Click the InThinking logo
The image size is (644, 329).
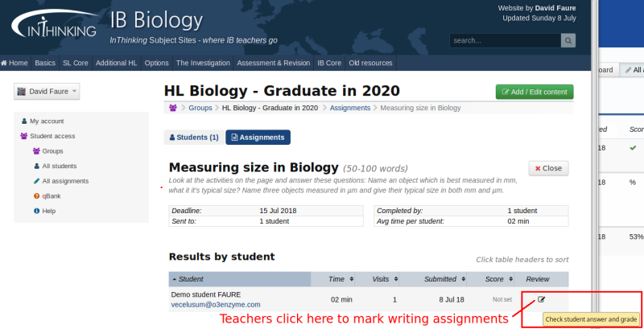[x=54, y=26]
